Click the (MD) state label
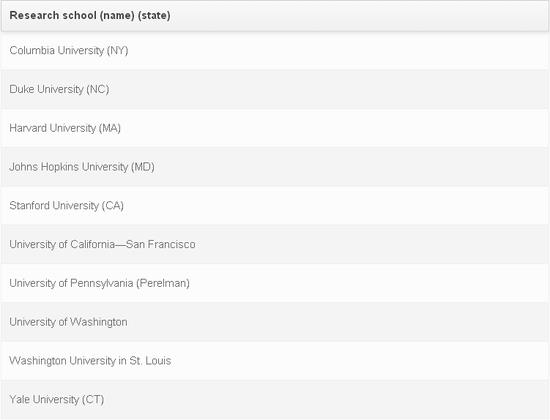The height and width of the screenshot is (420, 550). (142, 167)
